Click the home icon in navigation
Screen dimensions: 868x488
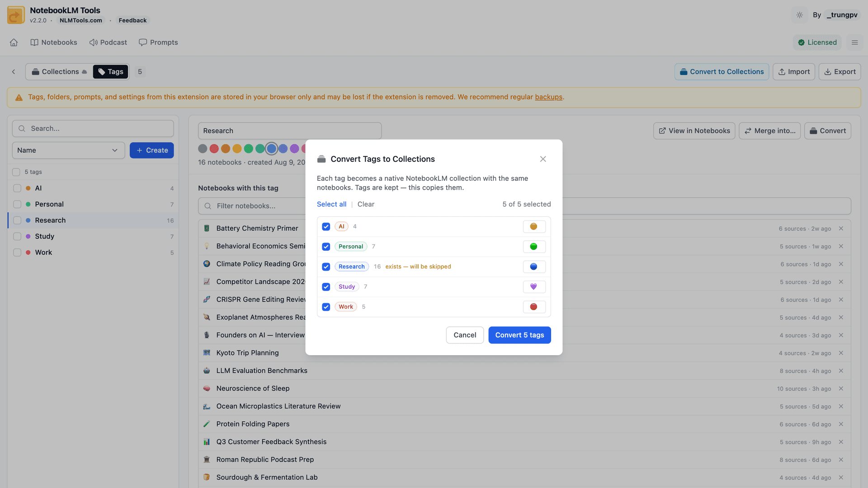(14, 42)
